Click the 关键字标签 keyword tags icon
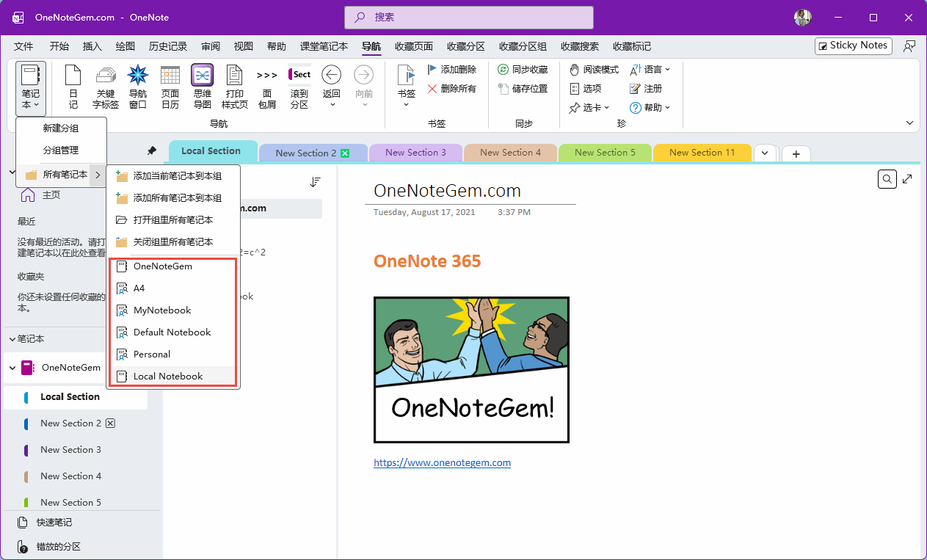The image size is (927, 560). click(106, 87)
